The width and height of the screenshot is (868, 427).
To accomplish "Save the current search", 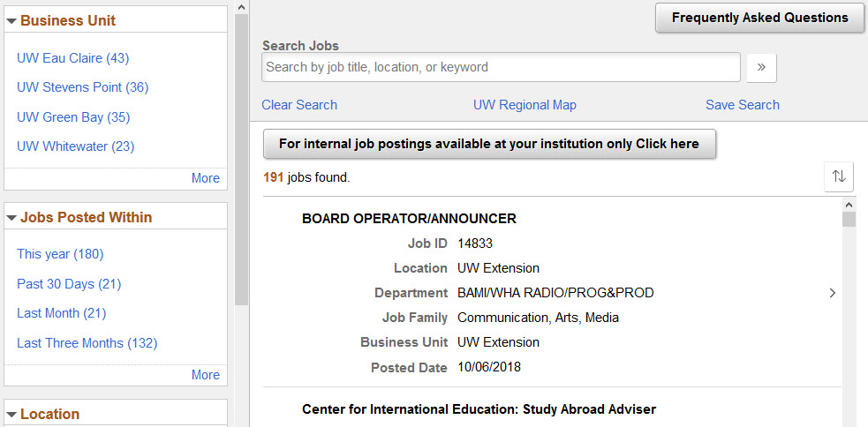I will click(743, 105).
